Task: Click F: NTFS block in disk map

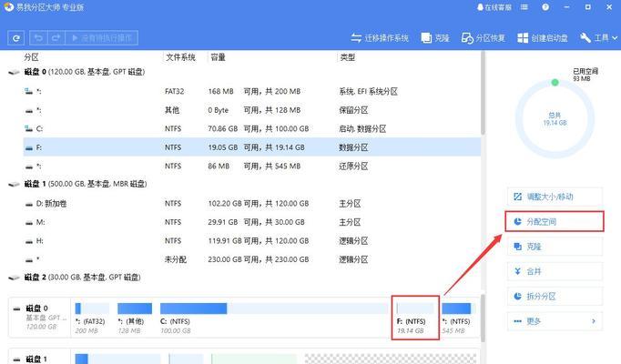Action: click(414, 318)
